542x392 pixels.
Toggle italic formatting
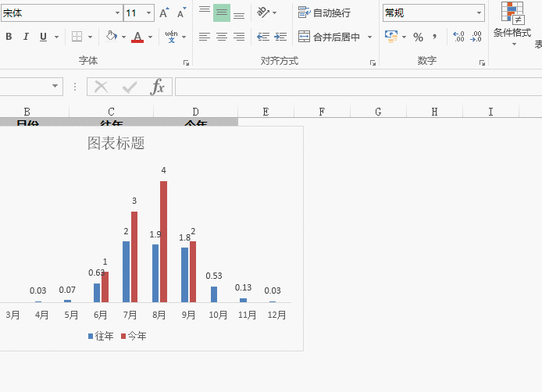26,37
